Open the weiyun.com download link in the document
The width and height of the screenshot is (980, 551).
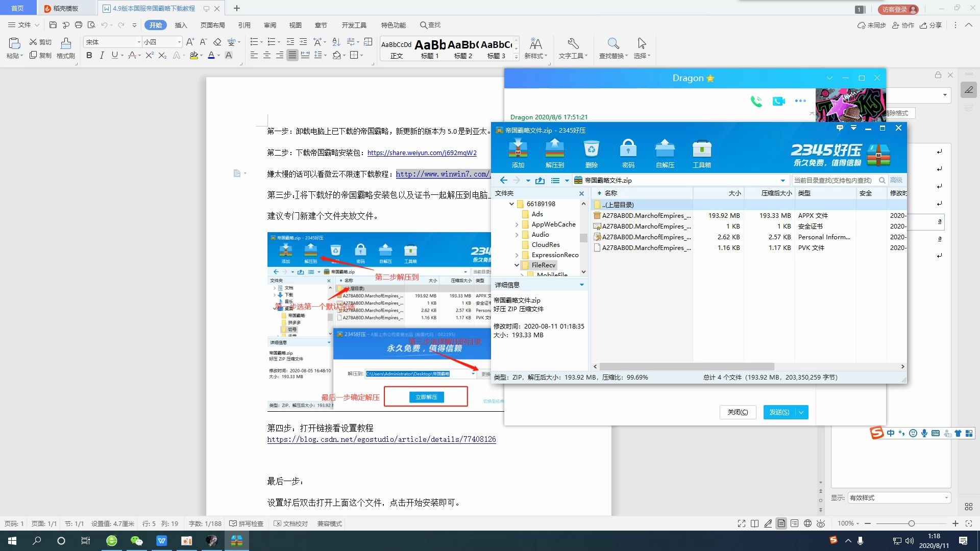(422, 153)
